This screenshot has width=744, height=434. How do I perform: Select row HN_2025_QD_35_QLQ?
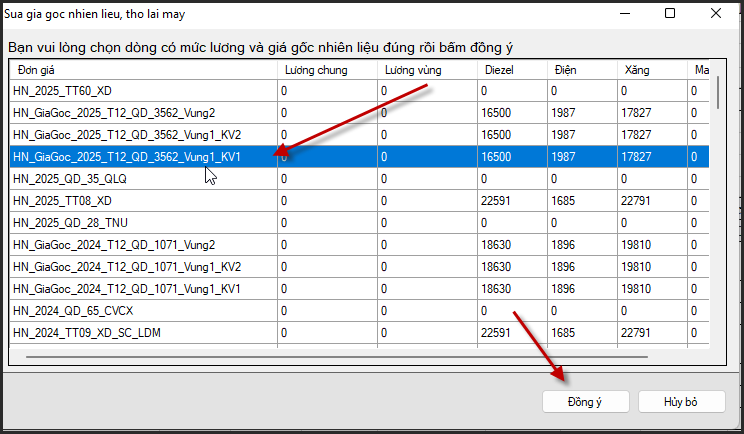tap(70, 179)
